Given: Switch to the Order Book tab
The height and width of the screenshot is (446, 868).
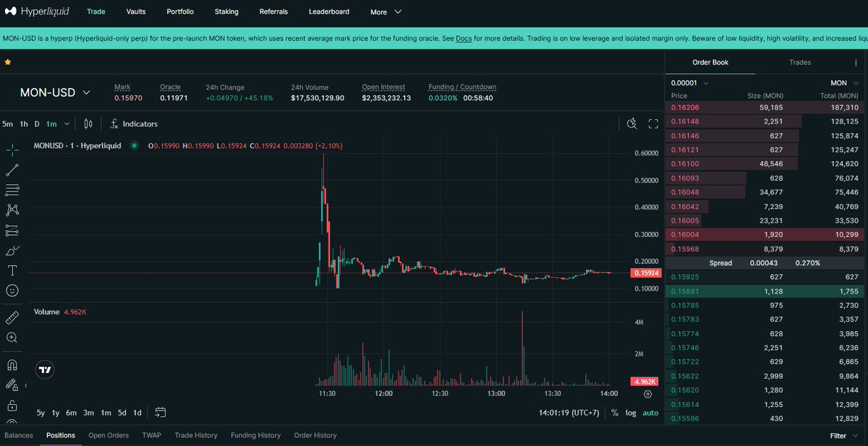Looking at the screenshot, I should 710,63.
